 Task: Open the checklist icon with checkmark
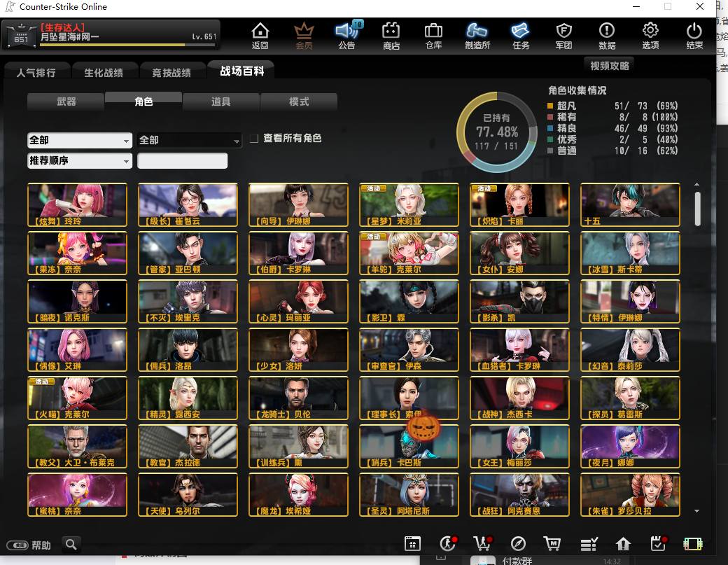[x=589, y=543]
